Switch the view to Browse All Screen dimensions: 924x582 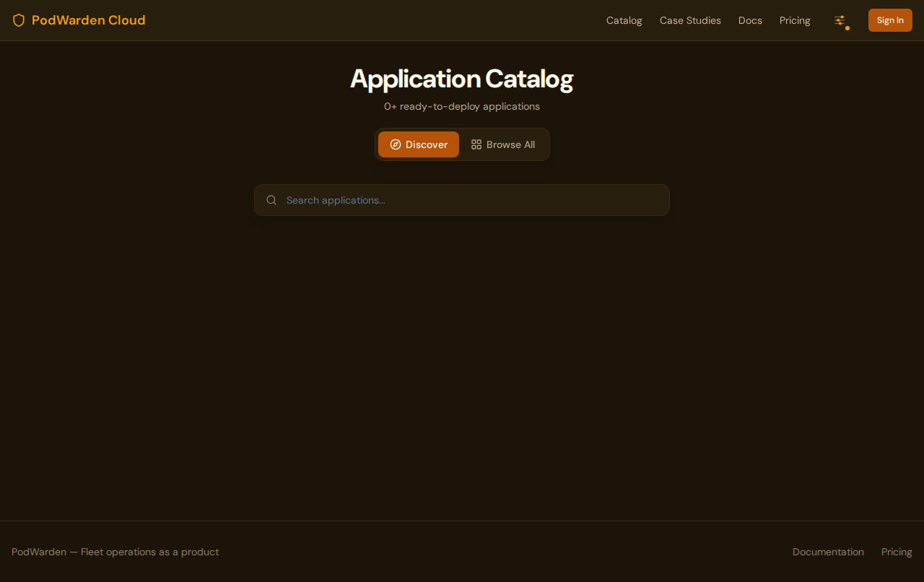point(502,144)
